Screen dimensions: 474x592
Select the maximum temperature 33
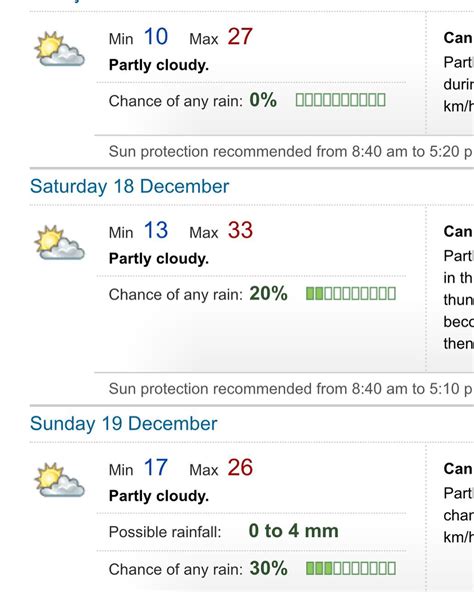(240, 230)
